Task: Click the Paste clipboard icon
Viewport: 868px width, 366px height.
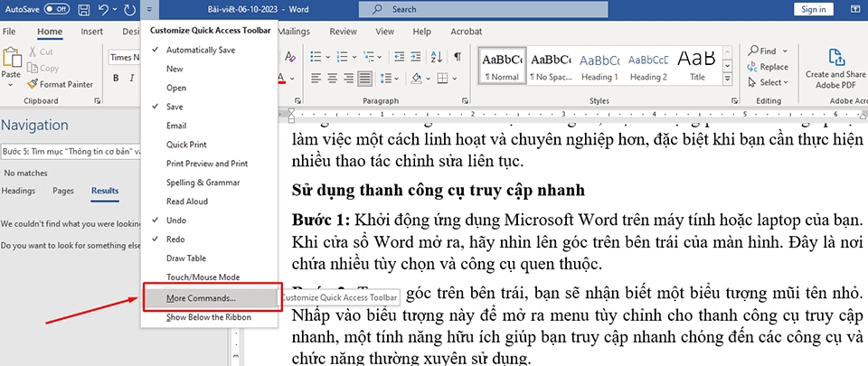Action: coord(11,58)
